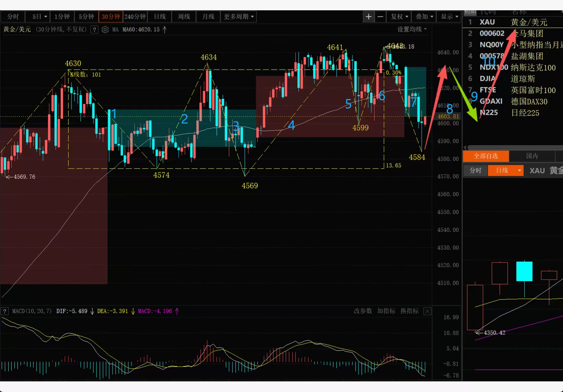The image size is (563, 392).
Task: Select the 盐湖集团 row in the watchlist
Action: coord(513,56)
